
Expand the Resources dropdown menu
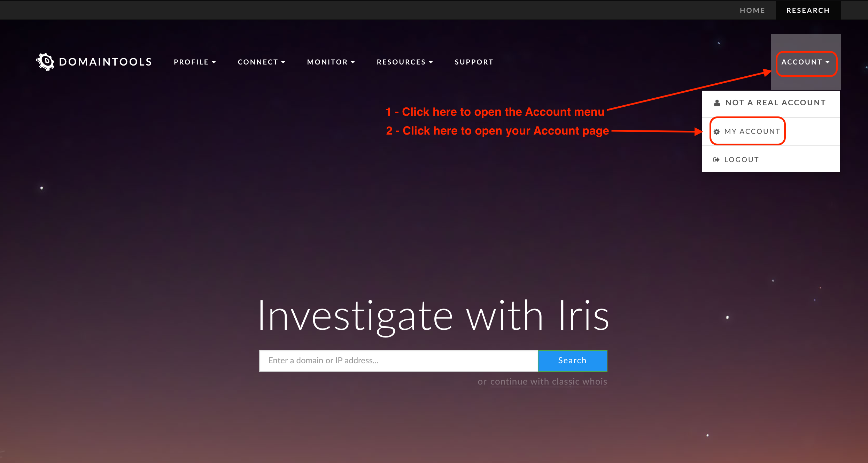click(405, 62)
